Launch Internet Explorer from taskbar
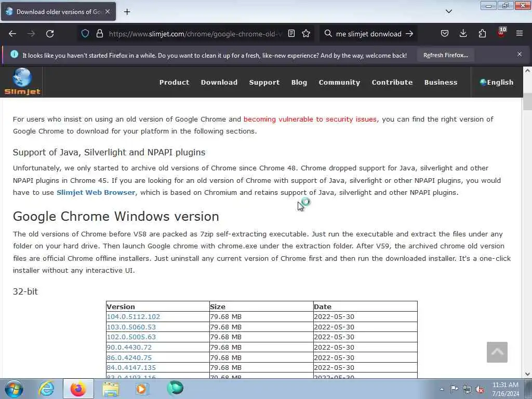 pos(46,389)
